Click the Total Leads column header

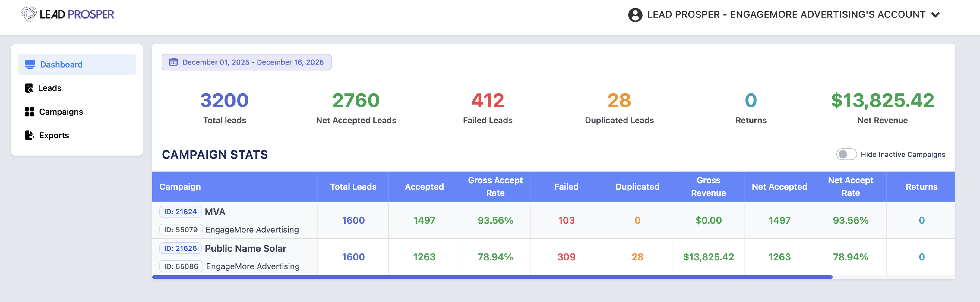[353, 187]
